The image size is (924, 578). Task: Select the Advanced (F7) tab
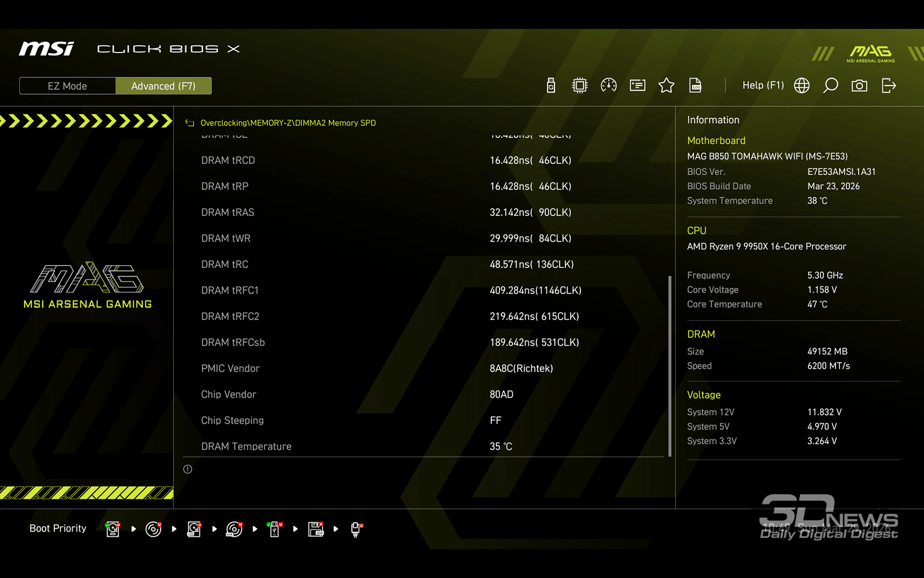(163, 86)
